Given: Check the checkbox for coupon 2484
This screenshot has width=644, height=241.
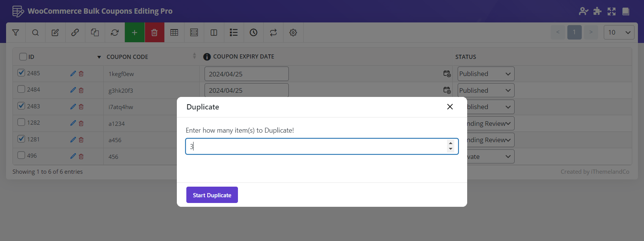Looking at the screenshot, I should (22, 89).
